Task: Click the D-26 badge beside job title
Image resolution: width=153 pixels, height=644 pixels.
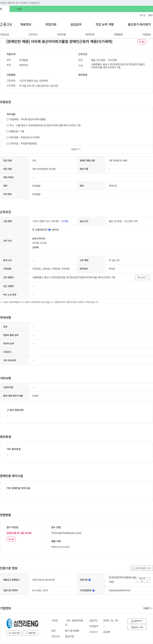Action: tap(142, 42)
